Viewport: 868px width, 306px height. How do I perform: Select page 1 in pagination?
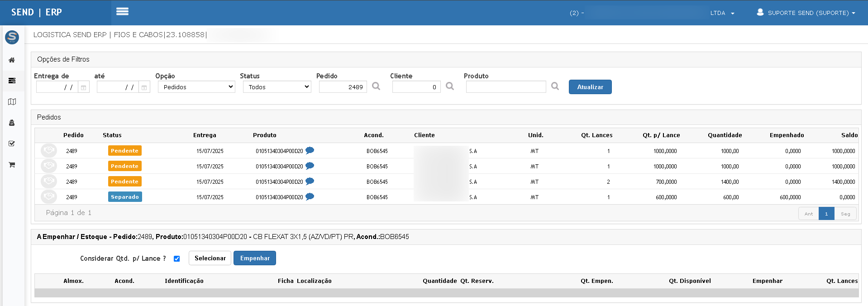(826, 214)
